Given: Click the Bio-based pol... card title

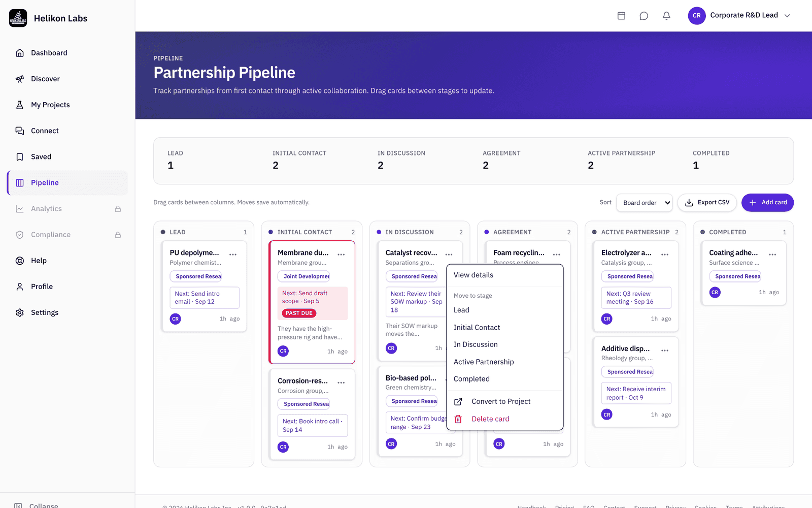Looking at the screenshot, I should [x=411, y=378].
